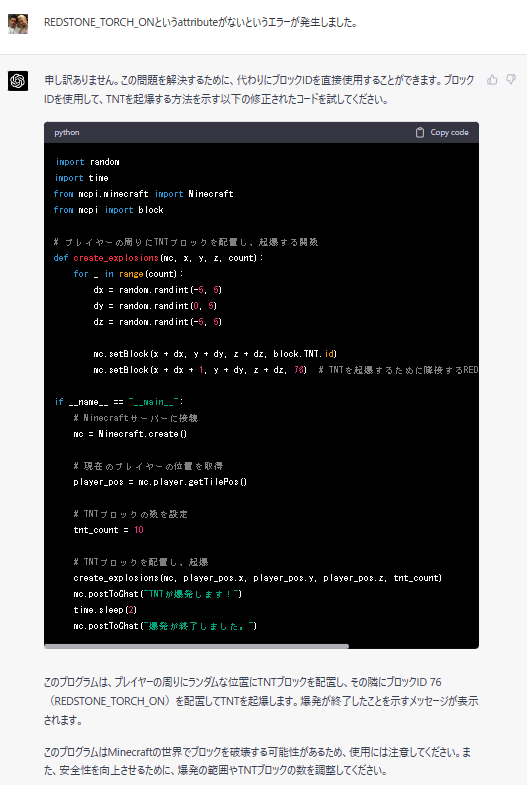Click the final warning paragraph about Minecraft
The height and width of the screenshot is (785, 527).
pos(258,761)
